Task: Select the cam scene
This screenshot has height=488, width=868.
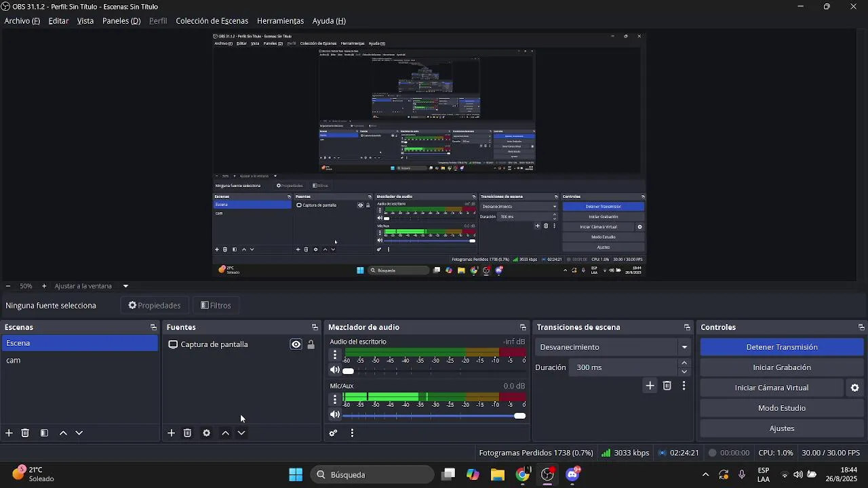Action: [x=80, y=360]
